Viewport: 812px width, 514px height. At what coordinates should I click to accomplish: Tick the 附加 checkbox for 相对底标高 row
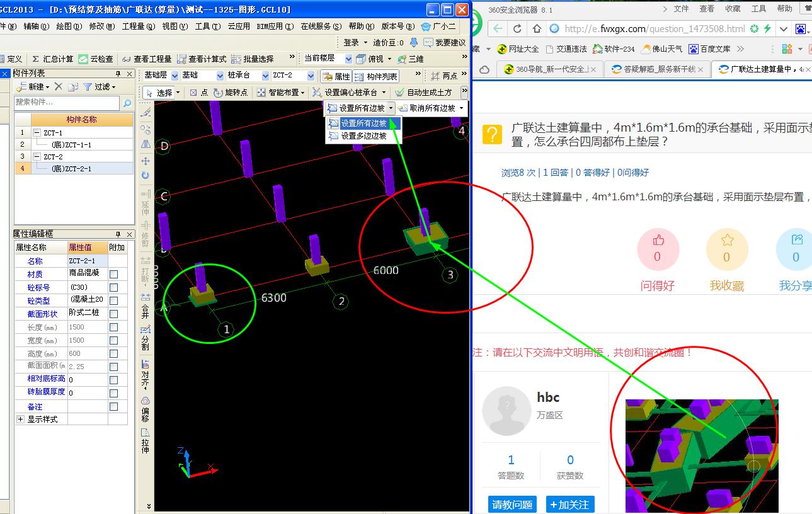click(x=113, y=380)
